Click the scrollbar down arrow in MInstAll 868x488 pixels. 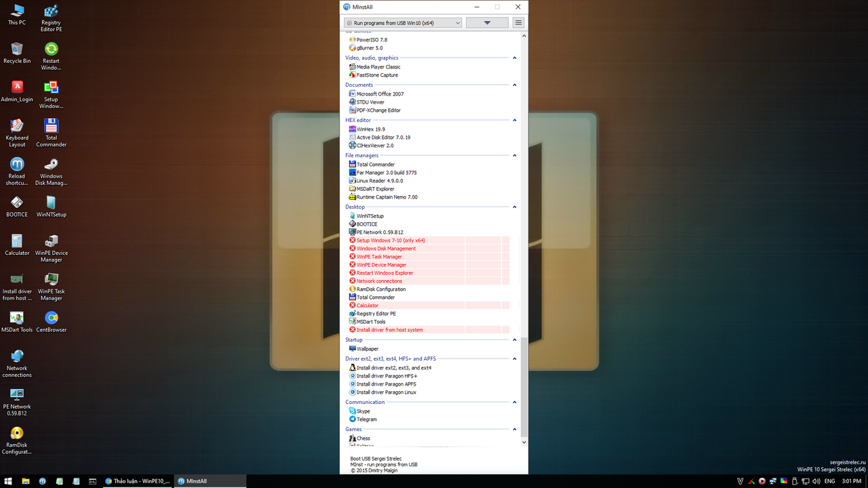click(524, 442)
